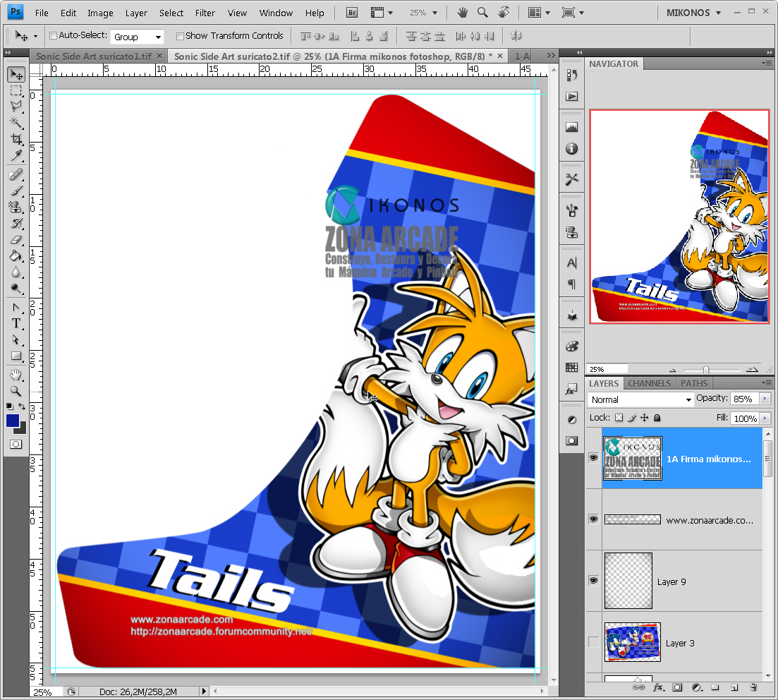The image size is (778, 700).
Task: Select the Paint Bucket tool
Action: (16, 256)
